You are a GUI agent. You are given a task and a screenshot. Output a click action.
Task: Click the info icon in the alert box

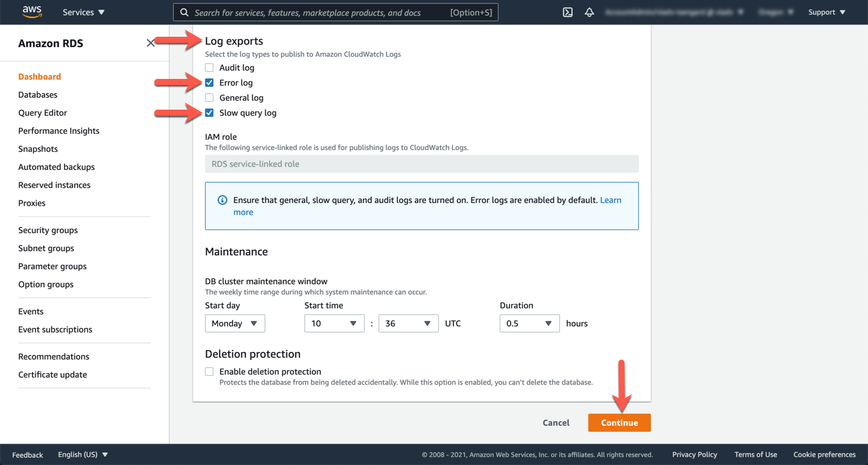pyautogui.click(x=222, y=200)
